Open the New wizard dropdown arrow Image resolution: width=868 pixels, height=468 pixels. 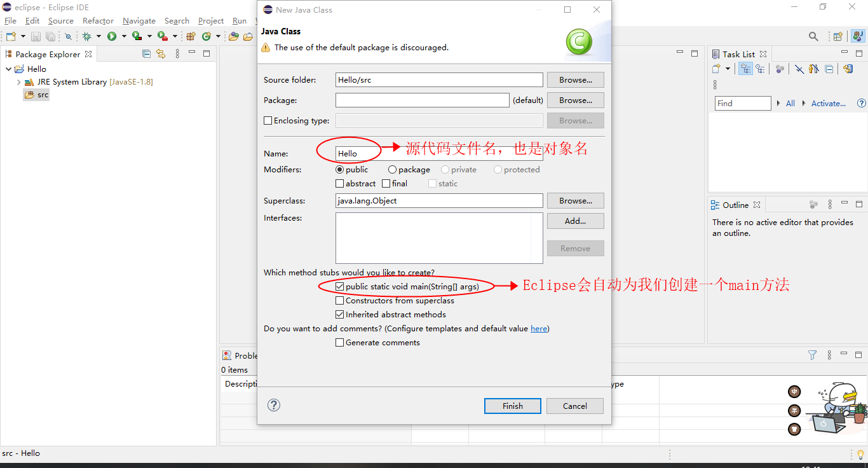pyautogui.click(x=24, y=36)
